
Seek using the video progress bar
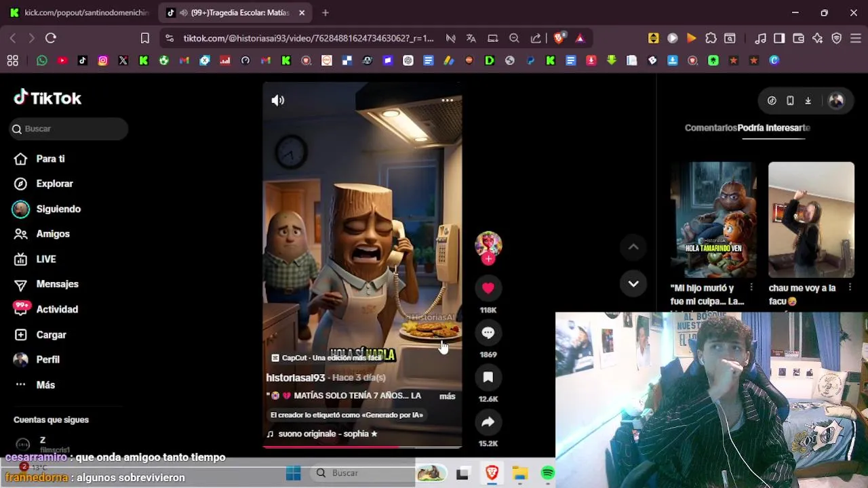[x=362, y=447]
